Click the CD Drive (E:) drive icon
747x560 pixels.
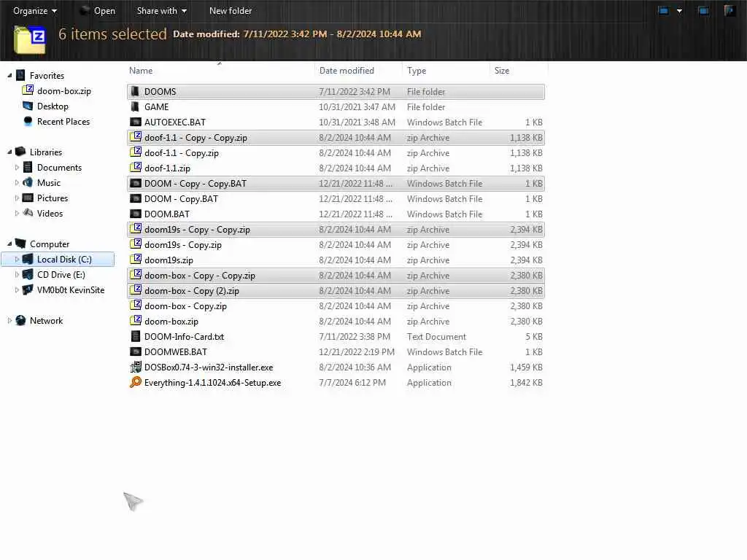(28, 274)
